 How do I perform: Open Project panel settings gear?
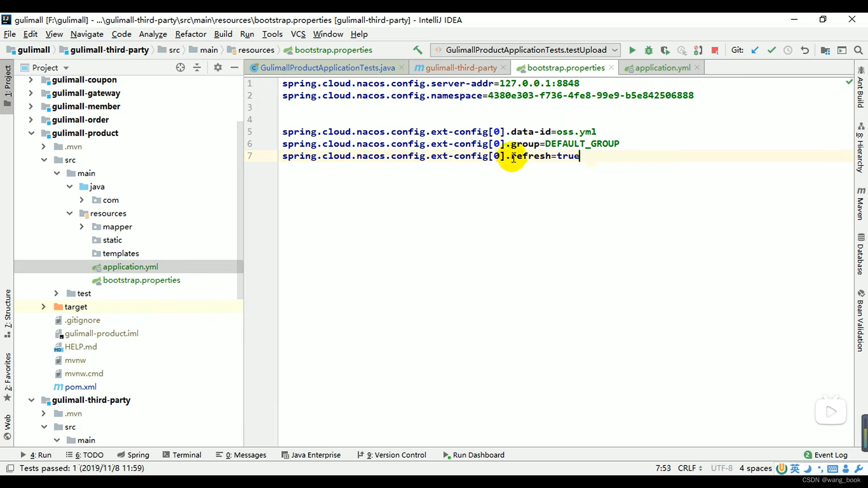point(218,67)
